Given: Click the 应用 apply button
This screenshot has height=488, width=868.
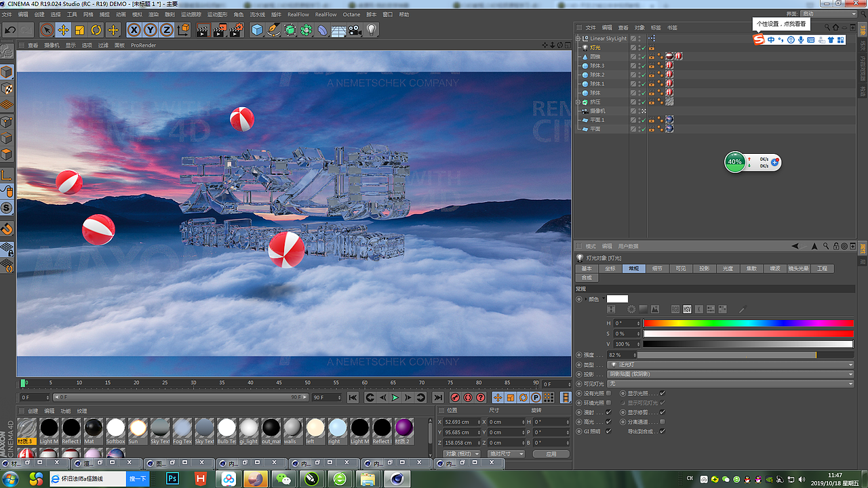Looking at the screenshot, I should tap(551, 453).
